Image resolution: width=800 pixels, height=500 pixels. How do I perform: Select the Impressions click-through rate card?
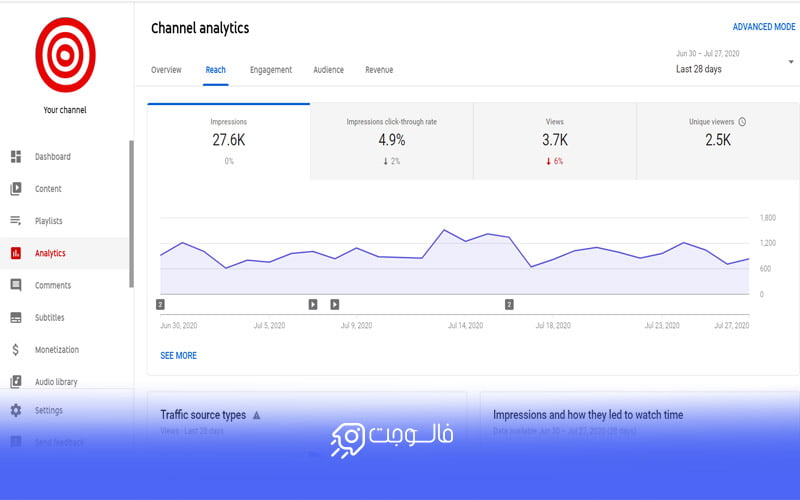pos(391,140)
